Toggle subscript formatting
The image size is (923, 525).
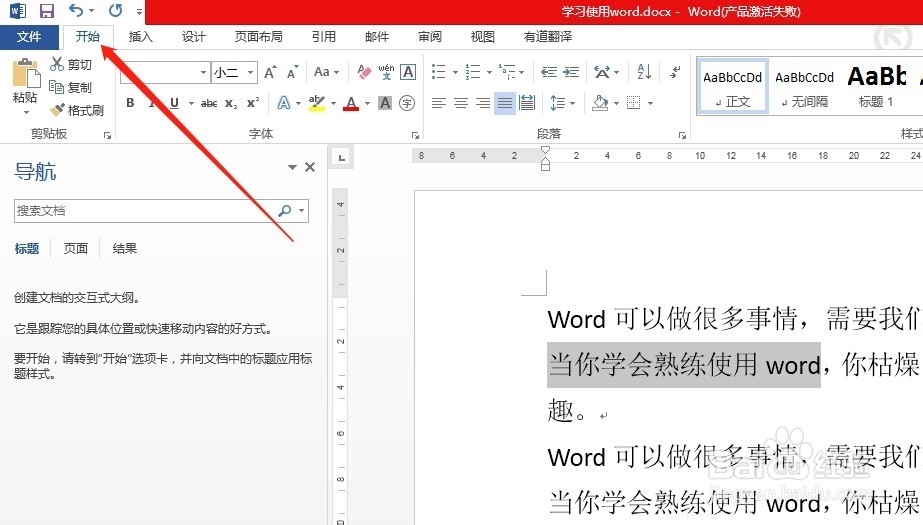[x=231, y=104]
